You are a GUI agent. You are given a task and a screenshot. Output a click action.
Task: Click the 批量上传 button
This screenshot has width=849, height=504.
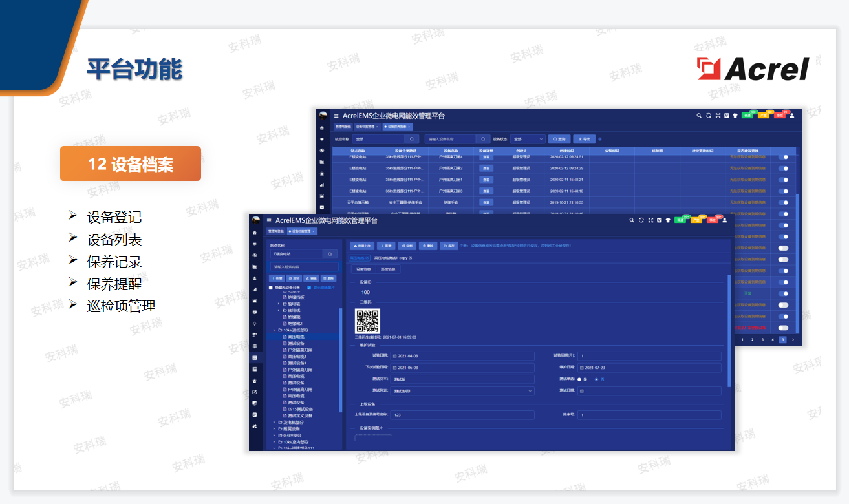(362, 246)
